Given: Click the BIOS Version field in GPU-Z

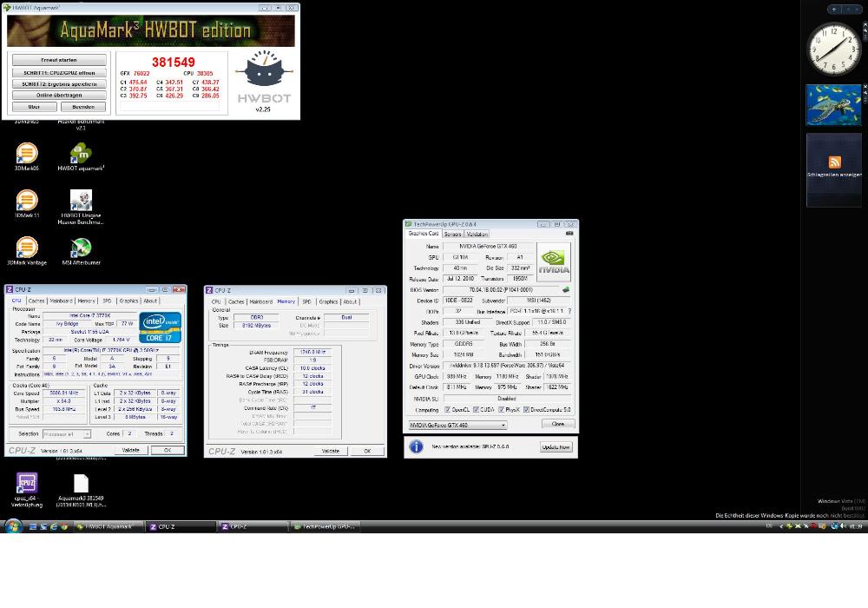Looking at the screenshot, I should point(501,289).
